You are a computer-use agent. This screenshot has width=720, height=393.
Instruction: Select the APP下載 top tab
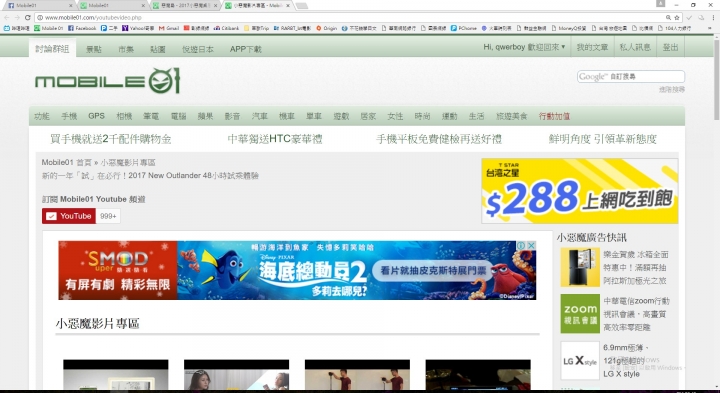click(x=246, y=49)
